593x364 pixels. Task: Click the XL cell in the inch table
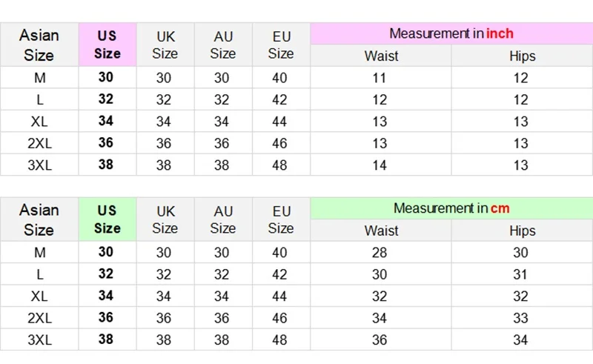39,122
